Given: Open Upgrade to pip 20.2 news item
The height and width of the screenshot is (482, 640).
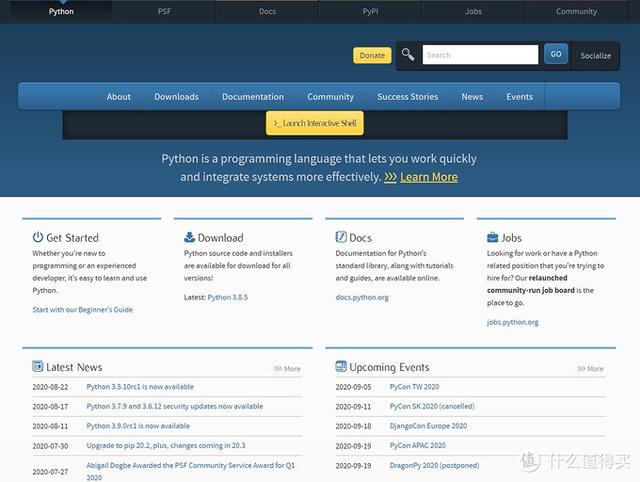Looking at the screenshot, I should click(x=166, y=445).
